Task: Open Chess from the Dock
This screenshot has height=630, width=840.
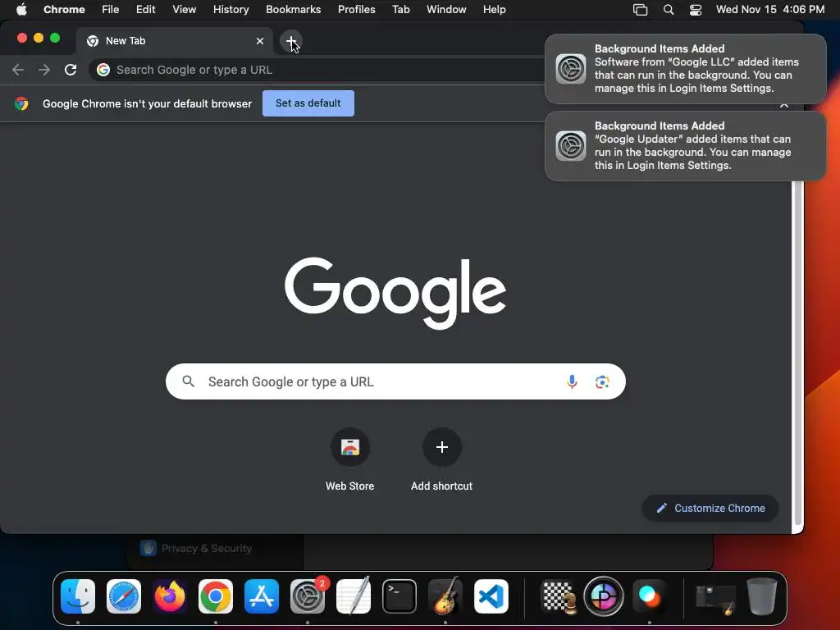Action: 558,596
